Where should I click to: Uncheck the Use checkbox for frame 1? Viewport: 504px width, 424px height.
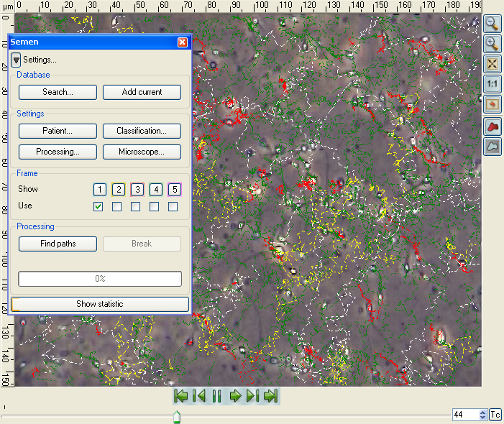pyautogui.click(x=98, y=207)
